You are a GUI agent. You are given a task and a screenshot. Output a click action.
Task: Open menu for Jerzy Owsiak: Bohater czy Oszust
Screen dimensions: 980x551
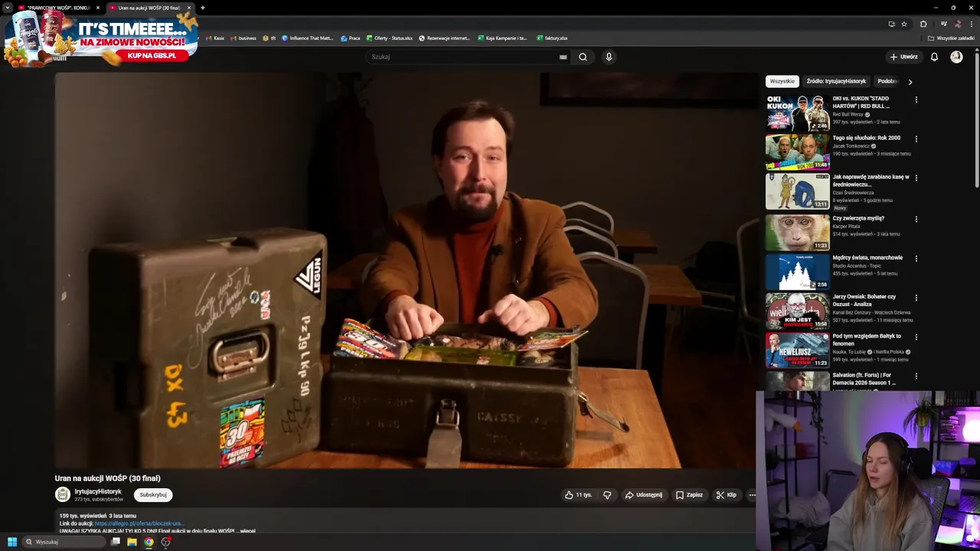916,298
